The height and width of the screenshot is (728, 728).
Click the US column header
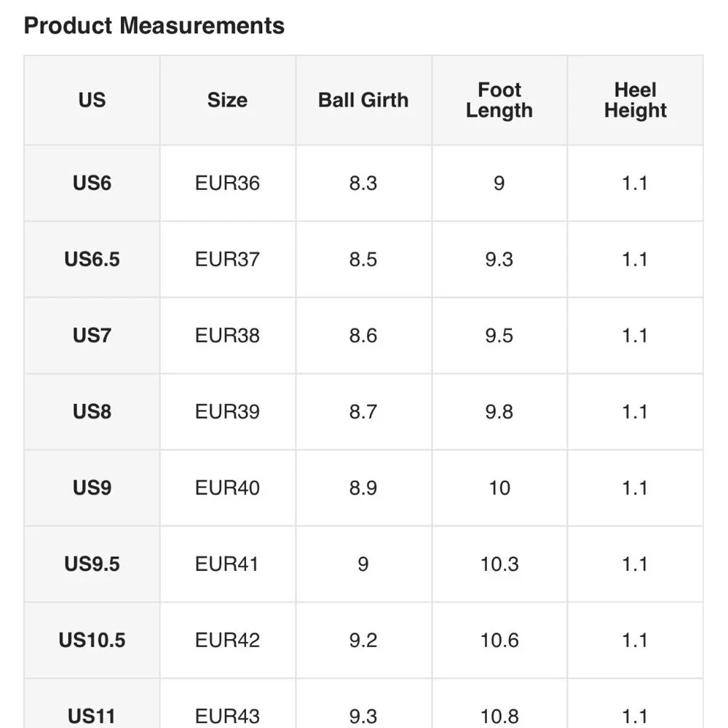[x=92, y=100]
